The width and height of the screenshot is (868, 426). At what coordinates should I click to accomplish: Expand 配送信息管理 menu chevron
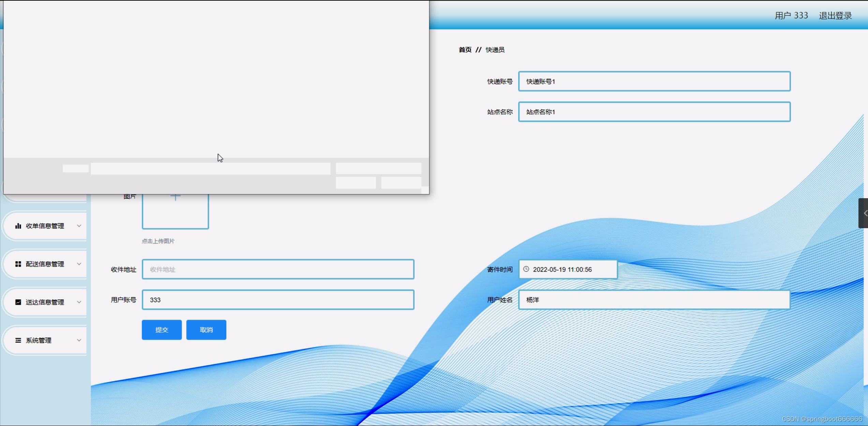coord(79,264)
